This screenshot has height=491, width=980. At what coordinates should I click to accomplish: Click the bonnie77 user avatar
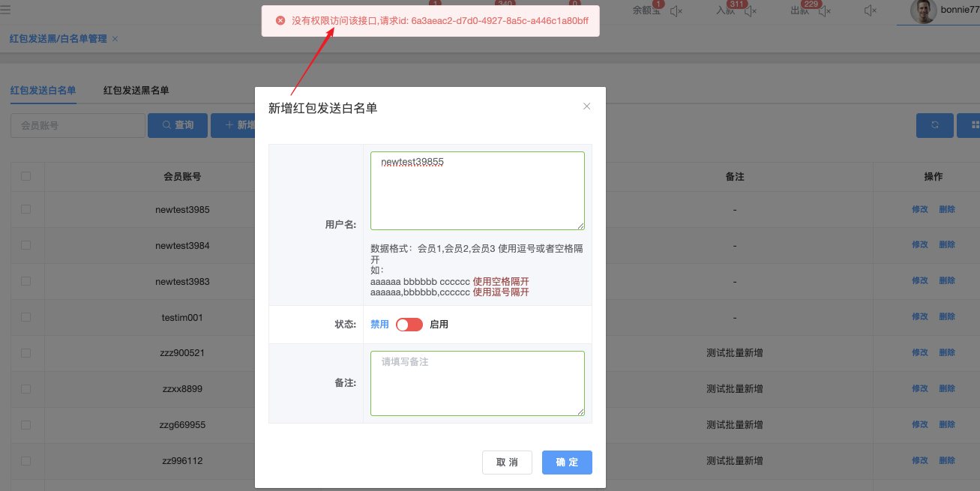pos(923,10)
